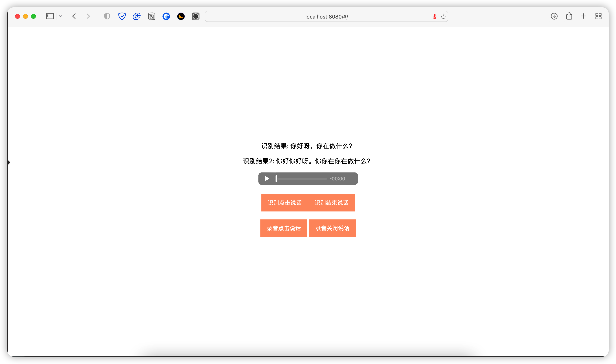616x364 pixels.
Task: Show the tab overview grid
Action: pos(598,16)
